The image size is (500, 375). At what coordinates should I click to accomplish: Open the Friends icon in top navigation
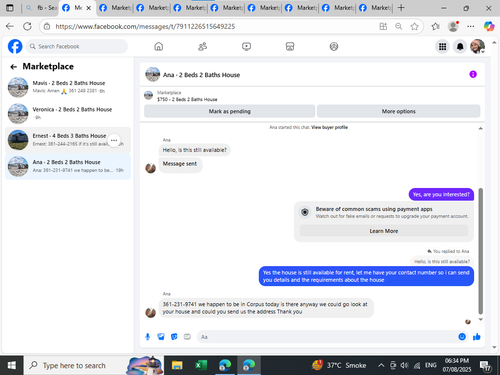coord(202,46)
